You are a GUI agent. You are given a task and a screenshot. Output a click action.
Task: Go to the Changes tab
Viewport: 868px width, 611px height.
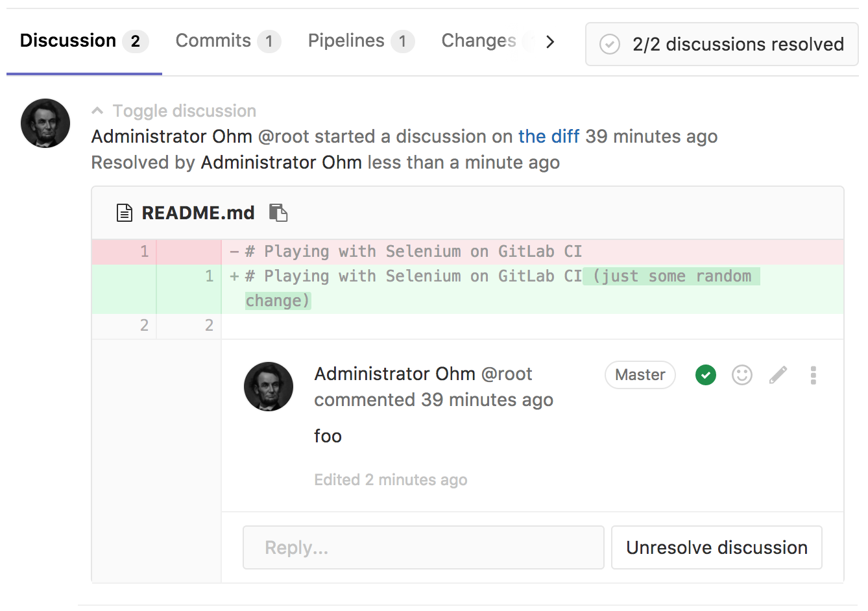tap(479, 41)
